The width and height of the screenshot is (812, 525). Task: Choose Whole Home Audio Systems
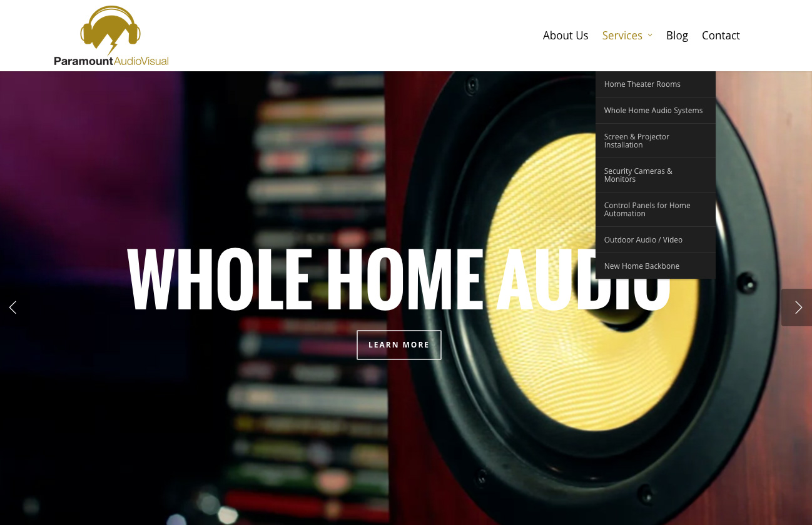pos(656,111)
